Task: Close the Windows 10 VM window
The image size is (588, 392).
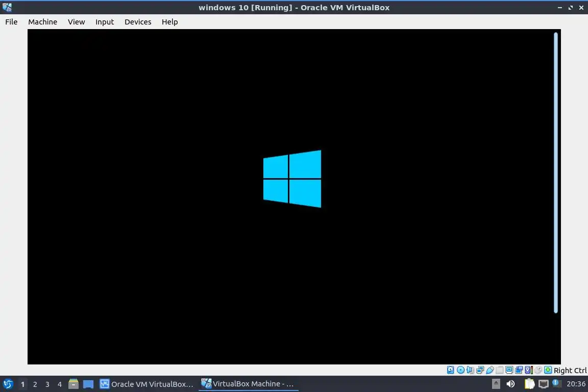Action: point(581,8)
